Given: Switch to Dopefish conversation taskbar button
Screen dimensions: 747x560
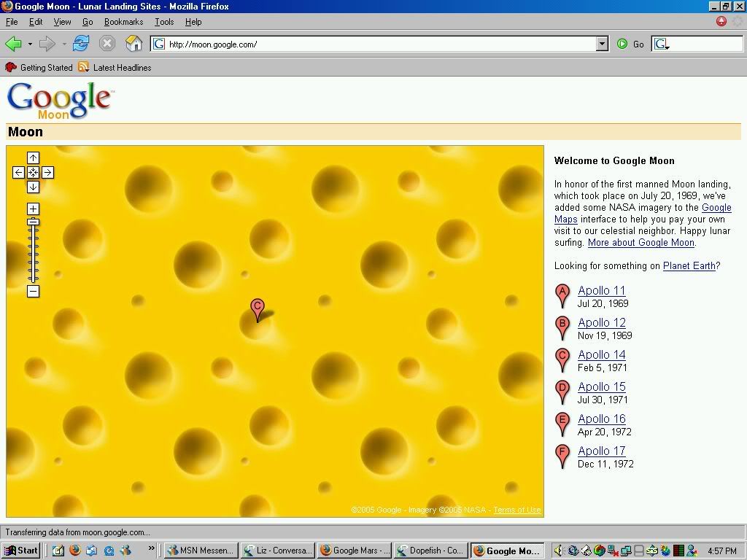Looking at the screenshot, I should pos(431,551).
